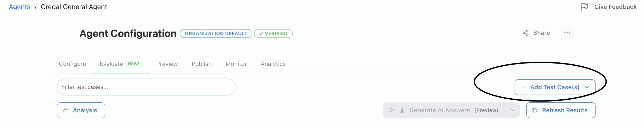Click the chart icon in Analysis button
Screen dimensions: 644x127
66,110
